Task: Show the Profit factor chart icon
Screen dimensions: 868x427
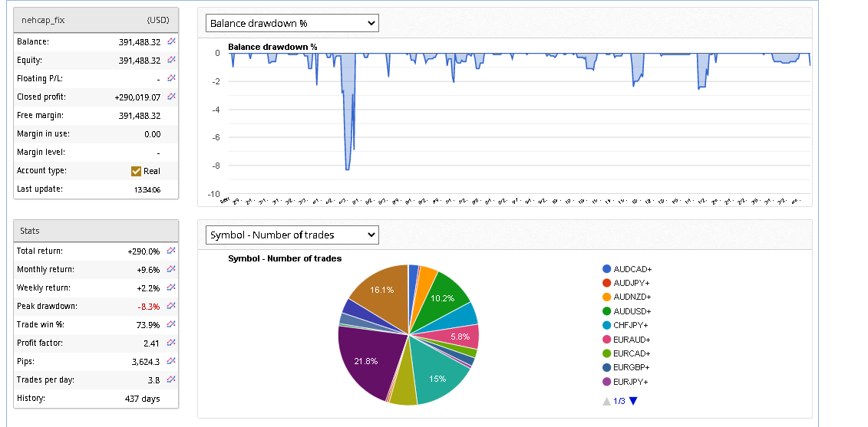Action: tap(171, 343)
